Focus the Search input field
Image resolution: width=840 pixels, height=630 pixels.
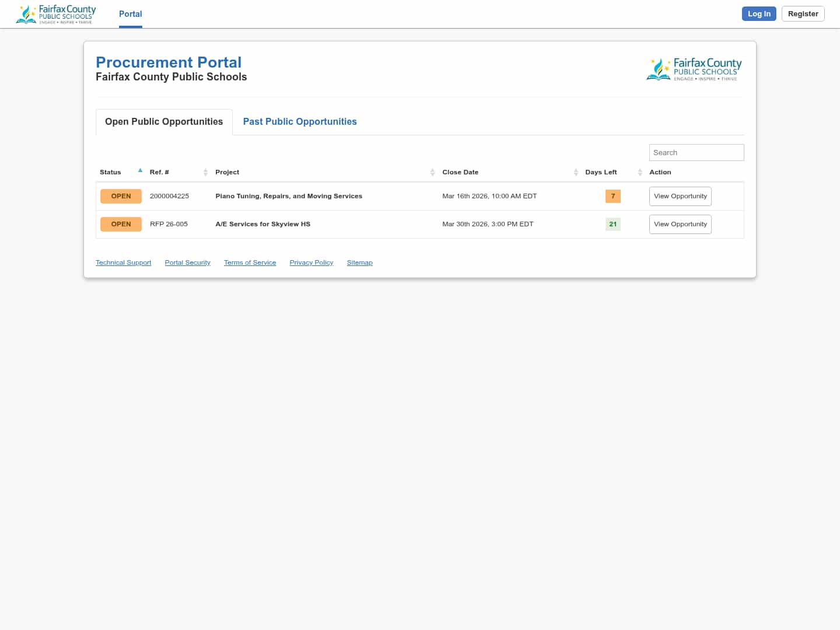point(696,153)
